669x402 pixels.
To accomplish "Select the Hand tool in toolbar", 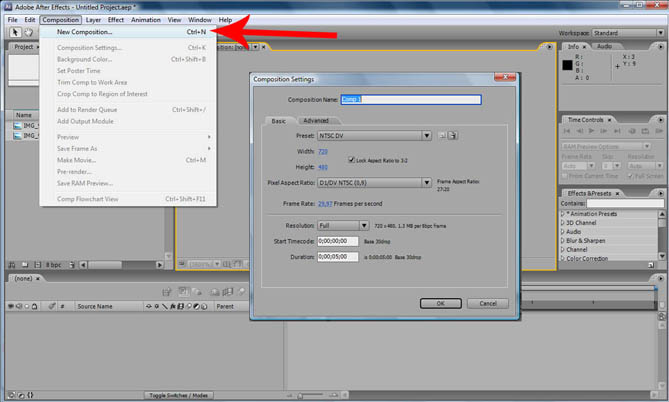I will pyautogui.click(x=30, y=32).
